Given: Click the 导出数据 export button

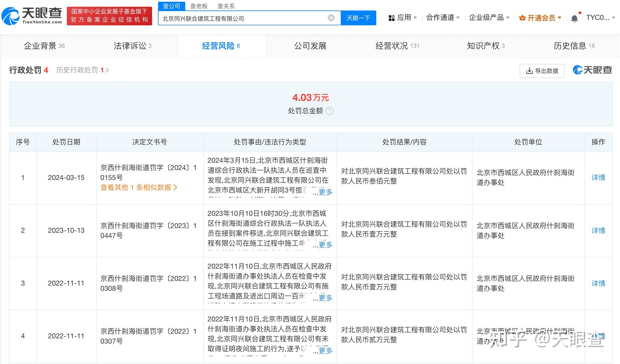Looking at the screenshot, I should (x=542, y=71).
